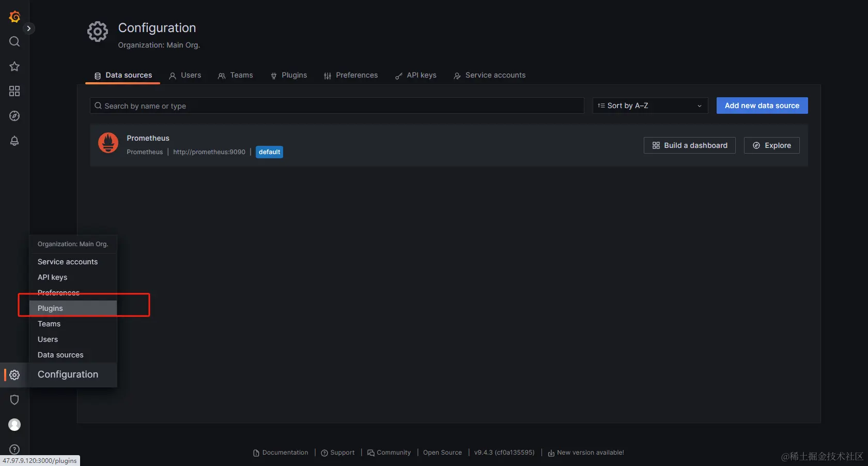Click the default badge on Prometheus
868x466 pixels.
[x=269, y=152]
